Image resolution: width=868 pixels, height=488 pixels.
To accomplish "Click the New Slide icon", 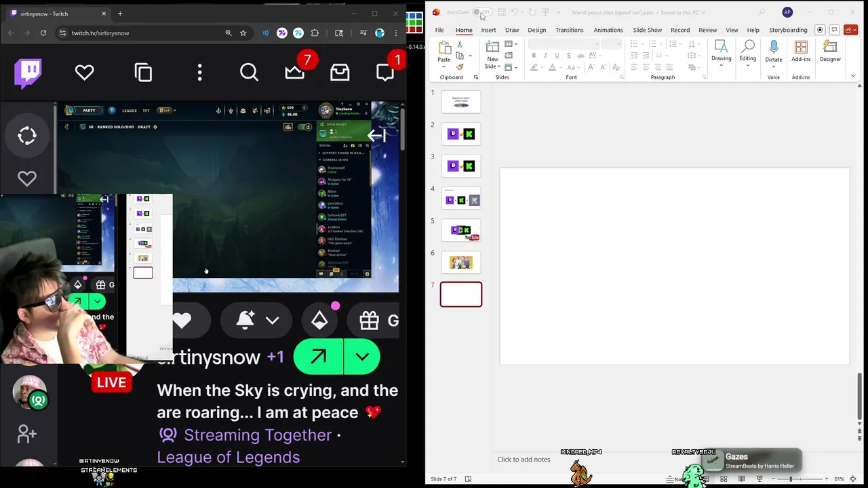I will [492, 47].
